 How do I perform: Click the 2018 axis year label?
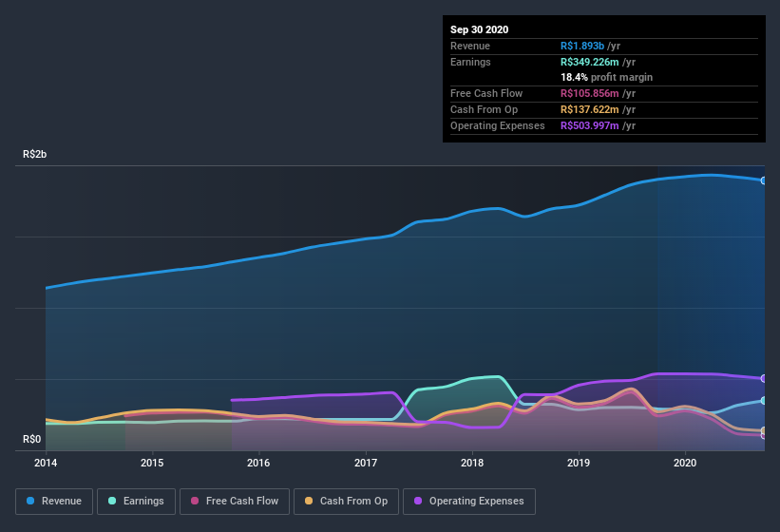472,463
